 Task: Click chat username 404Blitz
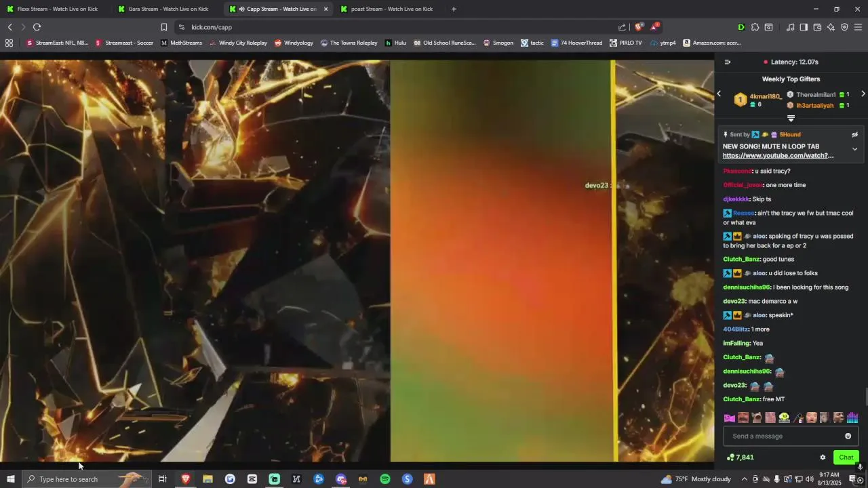coord(736,329)
